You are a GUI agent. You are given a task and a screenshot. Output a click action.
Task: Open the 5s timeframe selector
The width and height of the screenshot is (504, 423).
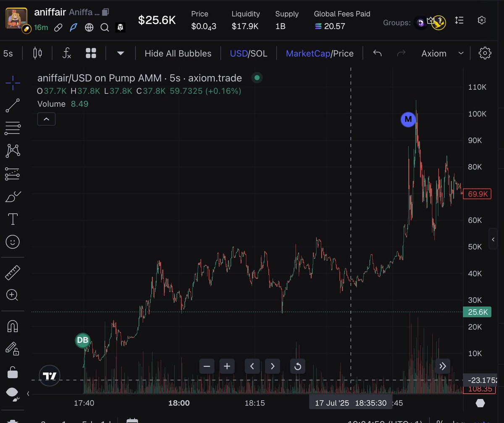(8, 53)
